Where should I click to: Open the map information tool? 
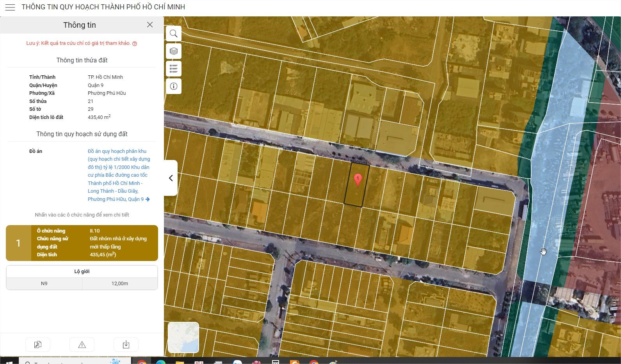[174, 86]
